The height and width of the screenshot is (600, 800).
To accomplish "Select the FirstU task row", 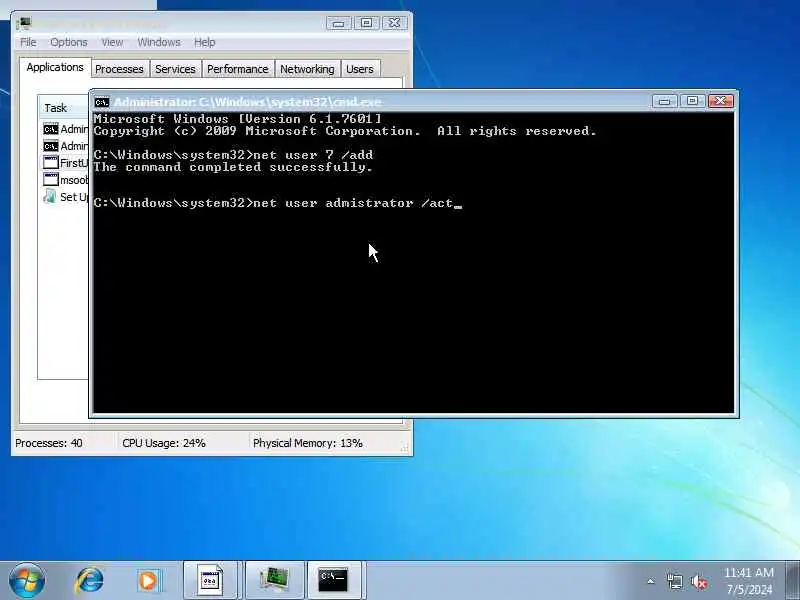I will pos(66,163).
